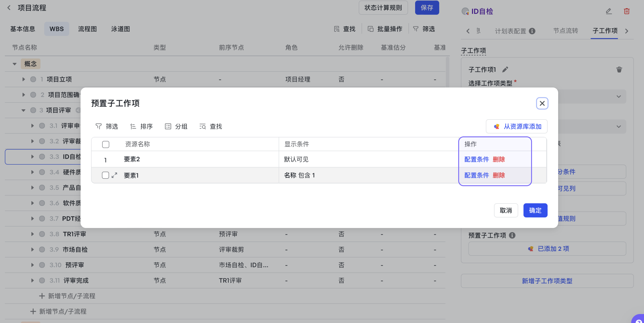Click 删除 for row 要素2

coord(499,159)
